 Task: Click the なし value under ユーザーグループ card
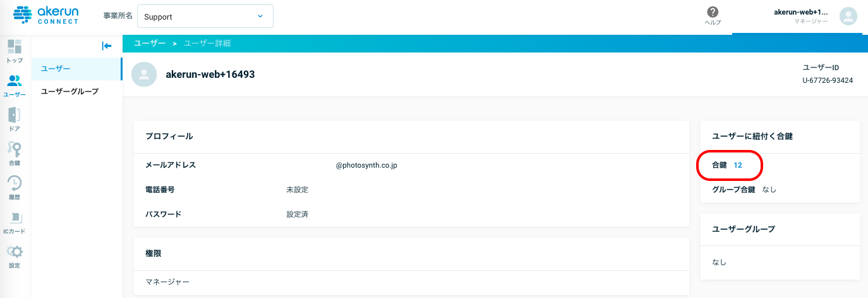(x=720, y=261)
